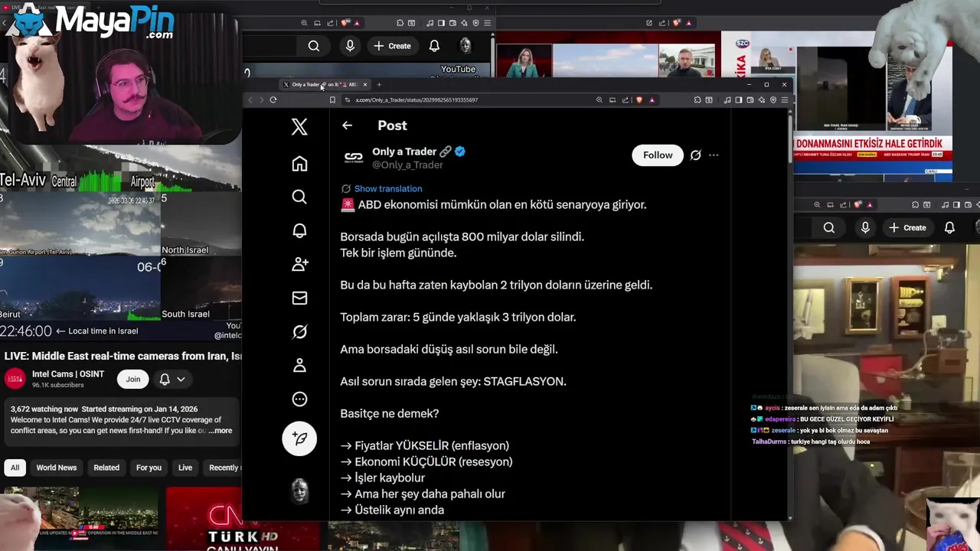Click the x.com address bar URL
Screen dimensions: 980x551
(x=416, y=99)
